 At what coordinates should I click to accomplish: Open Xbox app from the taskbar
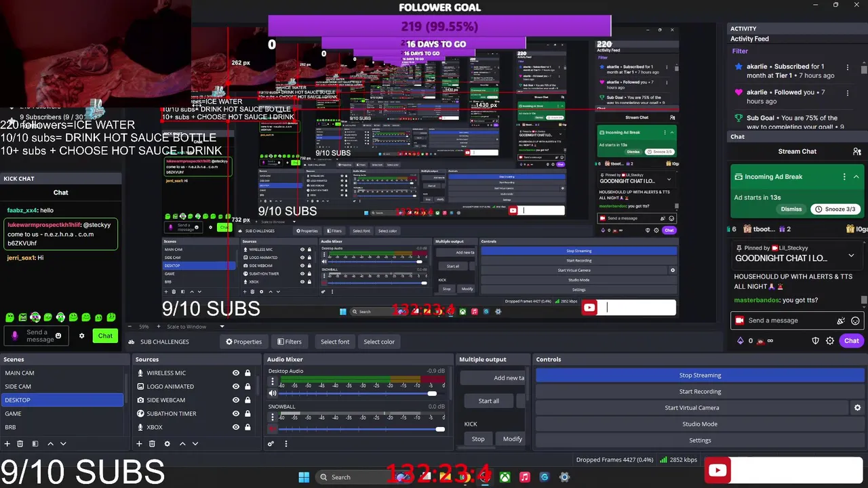505,477
